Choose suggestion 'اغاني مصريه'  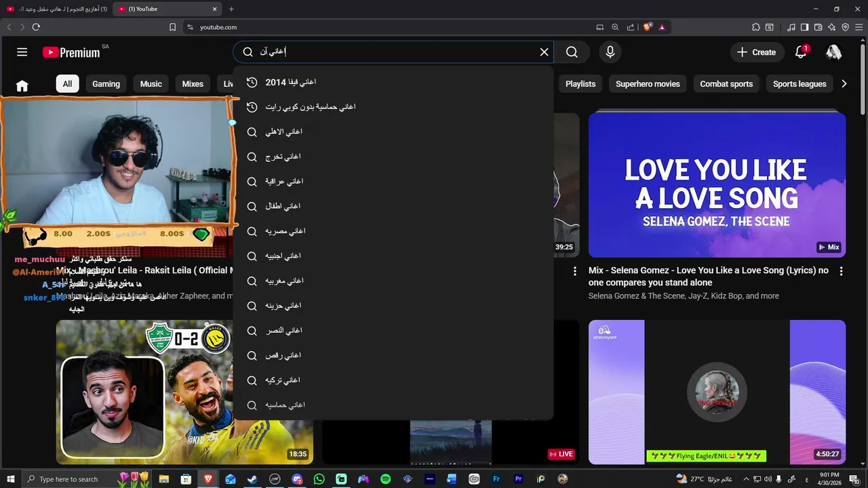pyautogui.click(x=393, y=231)
